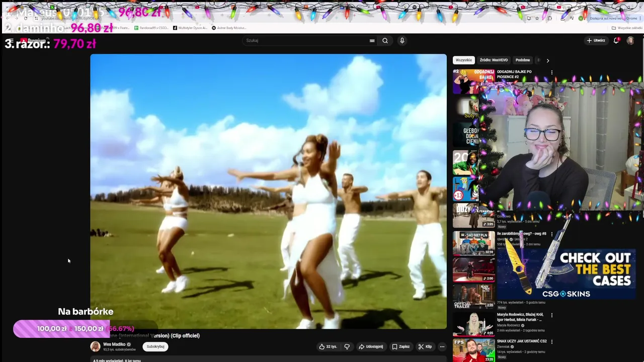Click the Maryla Rodowicz channel name under video
This screenshot has width=644, height=362.
pos(508,325)
